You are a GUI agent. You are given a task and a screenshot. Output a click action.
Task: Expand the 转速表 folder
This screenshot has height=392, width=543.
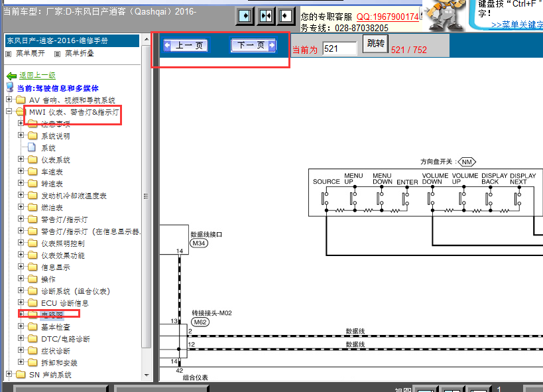(21, 183)
